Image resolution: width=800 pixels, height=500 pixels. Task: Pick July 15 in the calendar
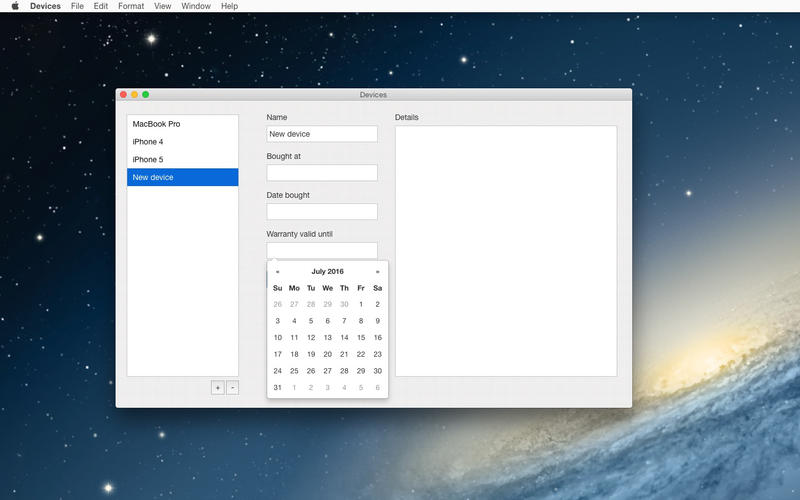click(361, 337)
